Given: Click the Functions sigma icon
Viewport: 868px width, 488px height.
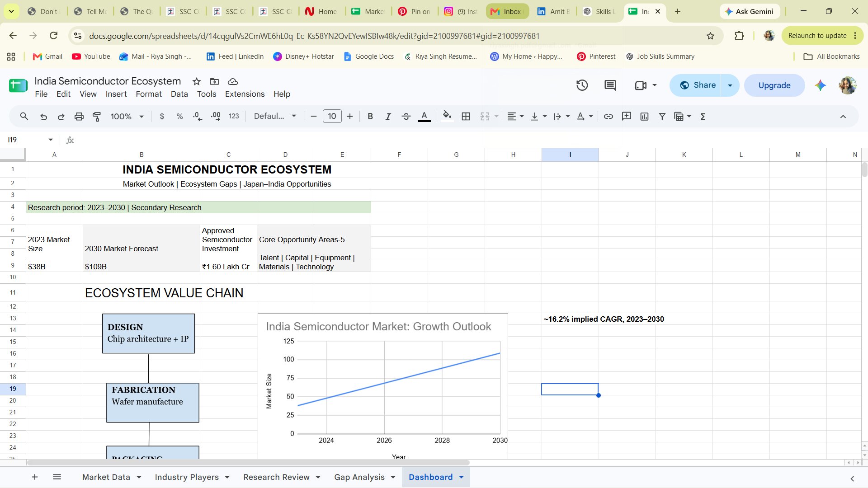Looking at the screenshot, I should 703,117.
